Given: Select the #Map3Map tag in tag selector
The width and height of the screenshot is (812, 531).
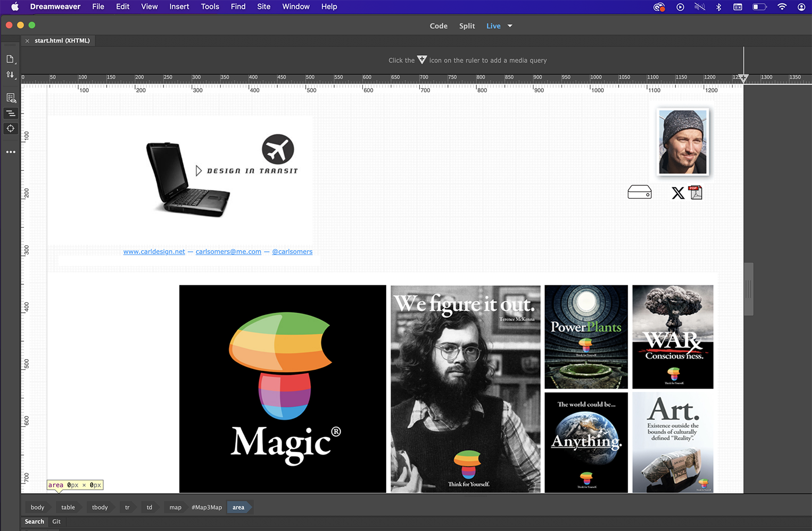Looking at the screenshot, I should click(206, 507).
